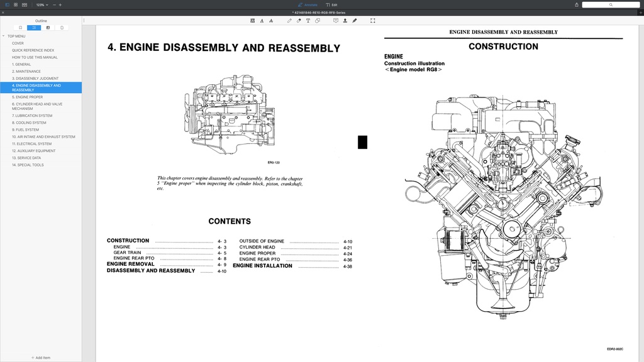This screenshot has height=362, width=644.
Task: Go to QUICK REFERENCE INDEX outline entry
Action: click(x=33, y=50)
